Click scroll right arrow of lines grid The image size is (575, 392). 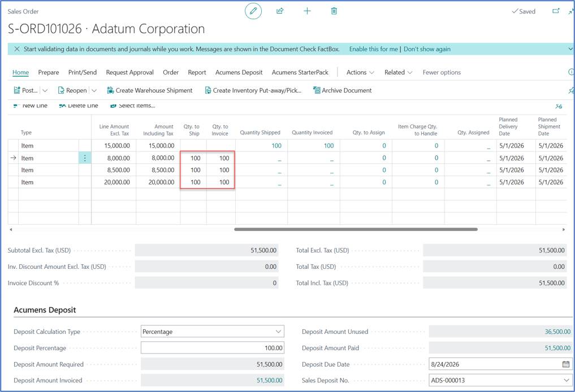(564, 229)
